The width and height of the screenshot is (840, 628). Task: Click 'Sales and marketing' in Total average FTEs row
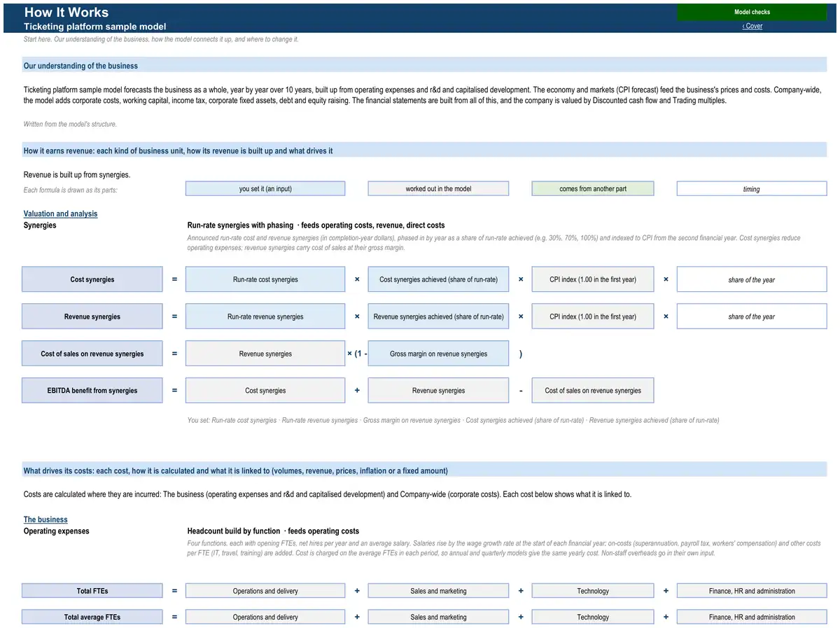[438, 617]
